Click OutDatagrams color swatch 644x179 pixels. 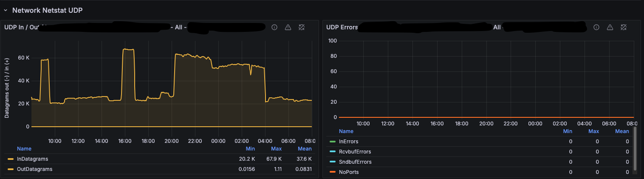[x=11, y=169]
